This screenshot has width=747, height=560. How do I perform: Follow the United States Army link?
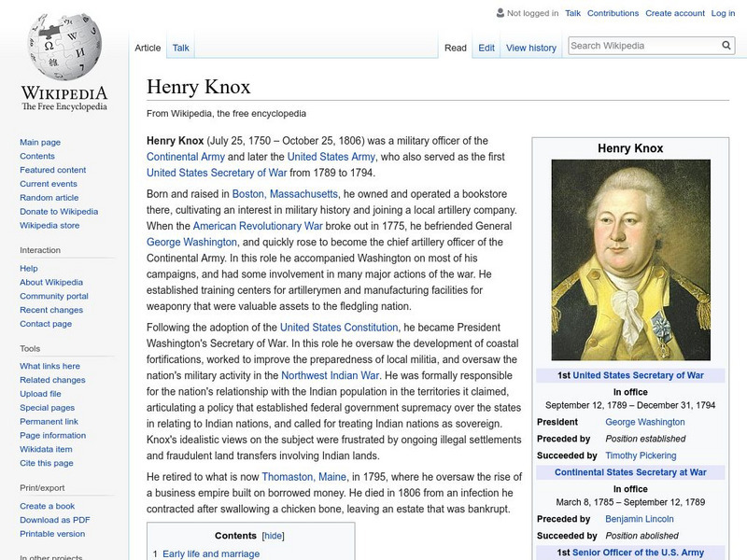pyautogui.click(x=331, y=157)
